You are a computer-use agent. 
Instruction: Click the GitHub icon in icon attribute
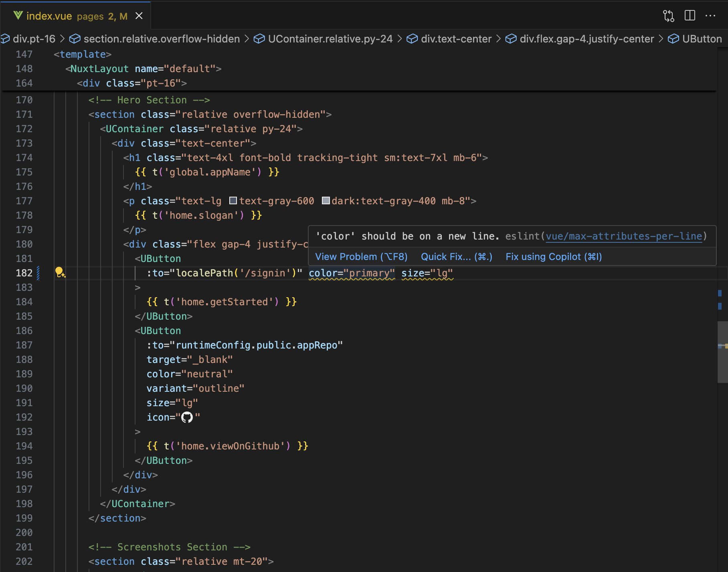[x=187, y=417]
